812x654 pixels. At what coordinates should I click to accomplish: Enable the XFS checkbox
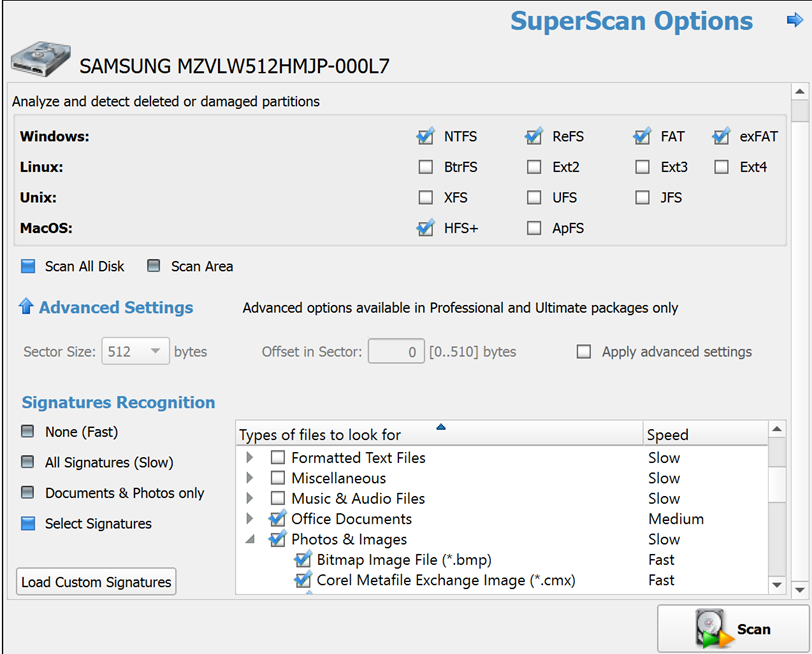point(426,197)
